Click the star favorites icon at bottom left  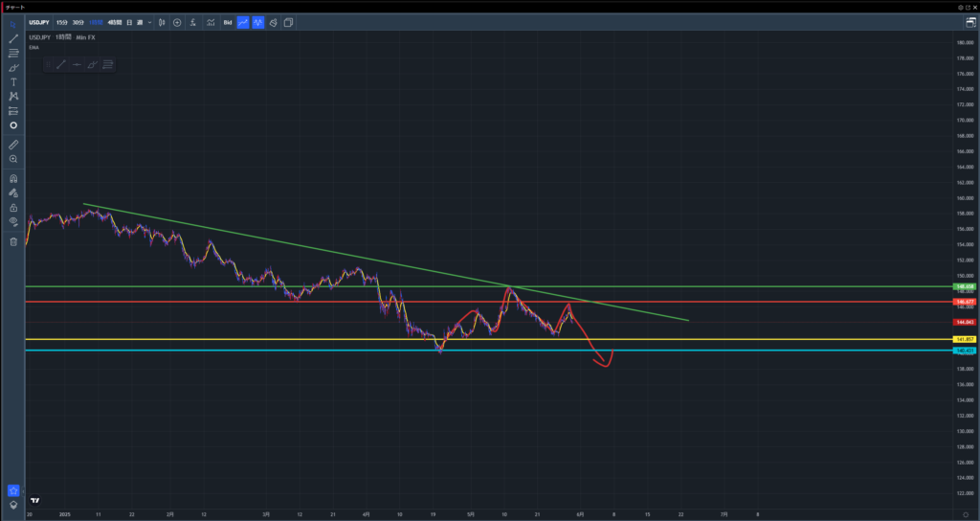pyautogui.click(x=13, y=490)
